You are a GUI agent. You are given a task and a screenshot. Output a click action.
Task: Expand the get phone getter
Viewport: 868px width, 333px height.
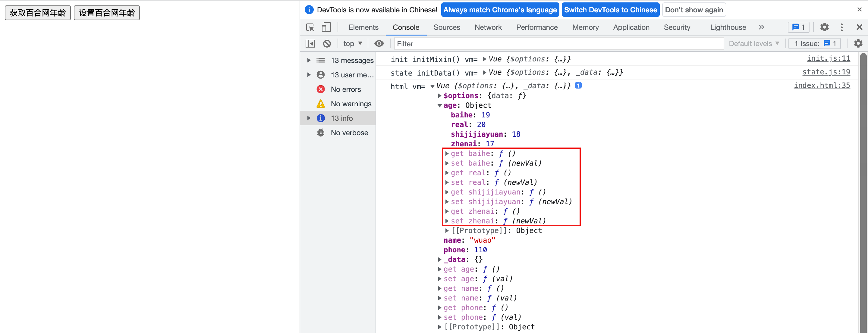point(439,308)
